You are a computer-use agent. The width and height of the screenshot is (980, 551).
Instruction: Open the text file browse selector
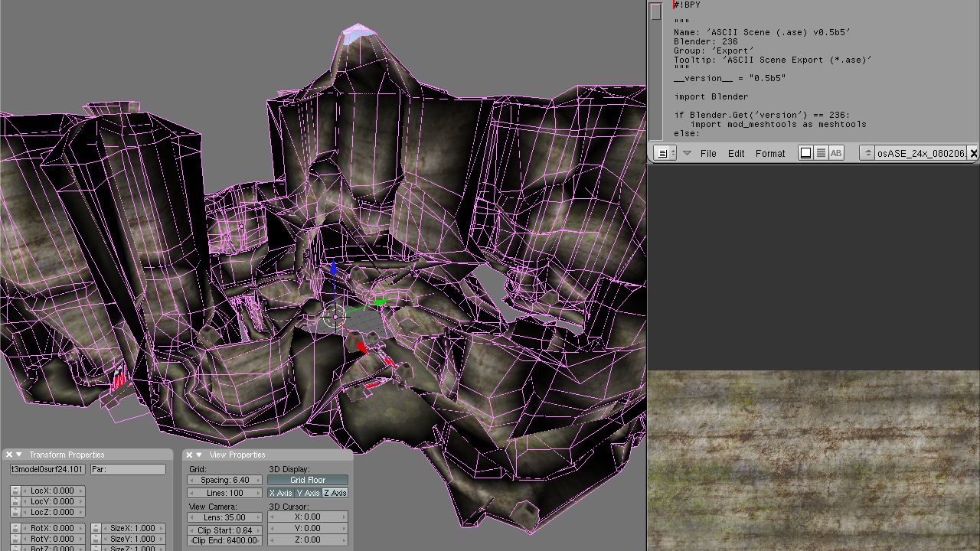[x=867, y=153]
